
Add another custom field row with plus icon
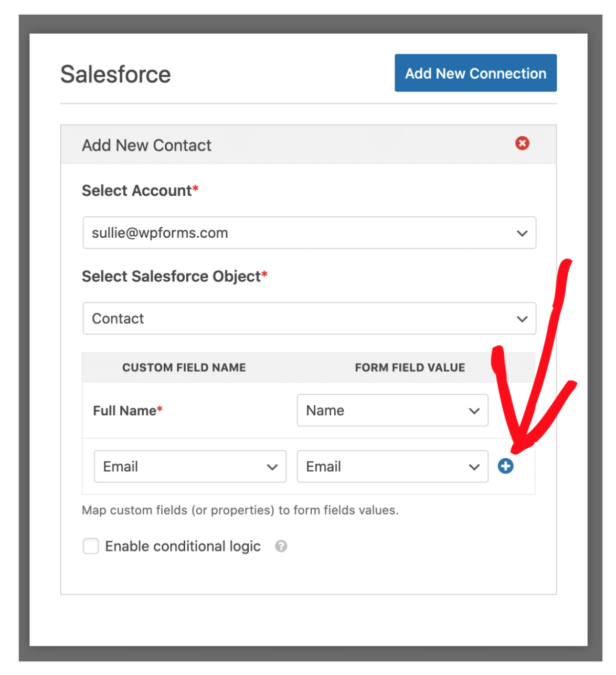[x=505, y=466]
